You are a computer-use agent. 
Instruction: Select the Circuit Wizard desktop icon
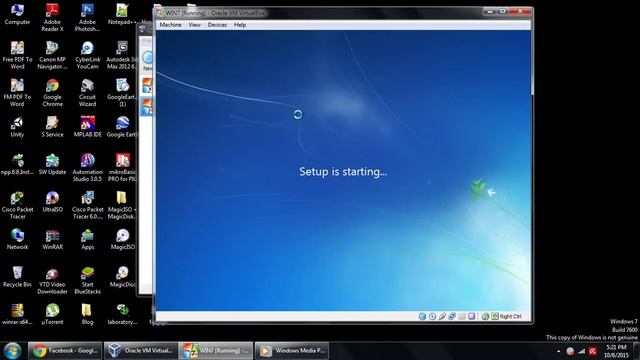(87, 93)
